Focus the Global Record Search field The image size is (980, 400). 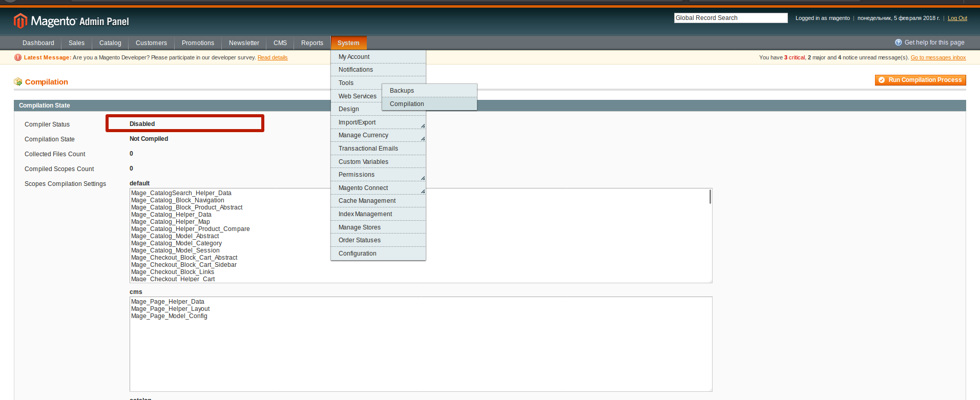[731, 18]
